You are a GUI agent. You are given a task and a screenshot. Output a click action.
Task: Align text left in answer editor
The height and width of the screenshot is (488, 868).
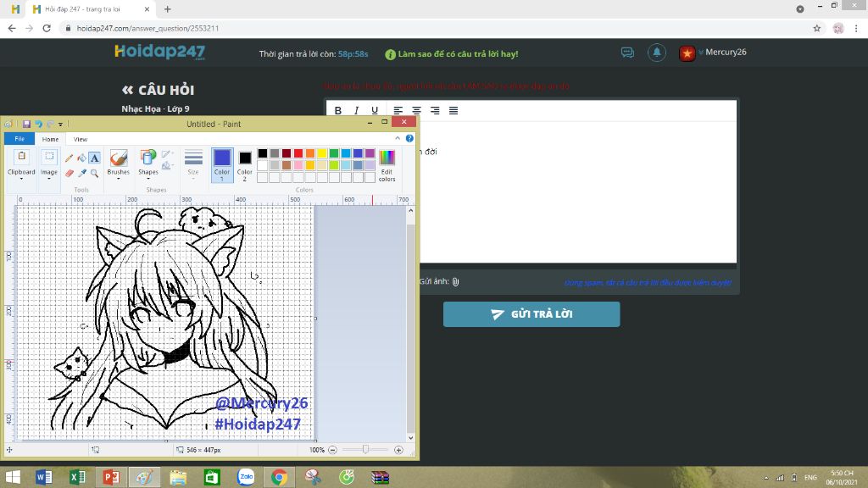[x=398, y=110]
